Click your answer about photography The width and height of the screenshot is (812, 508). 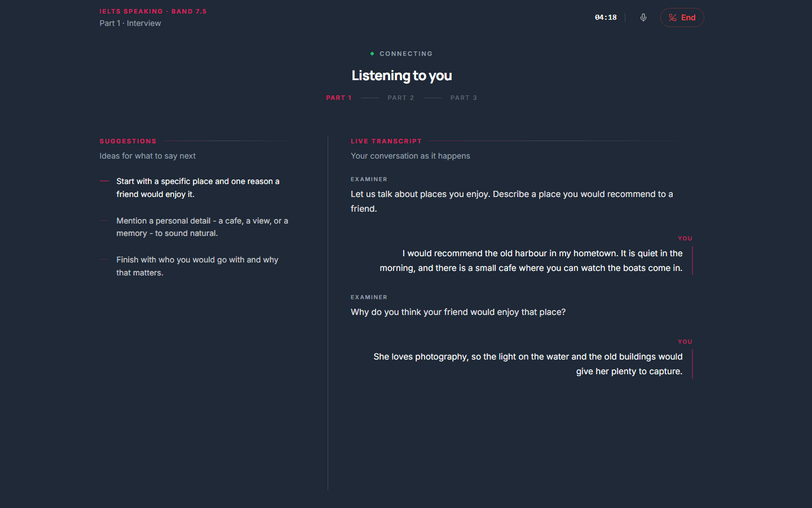[528, 364]
